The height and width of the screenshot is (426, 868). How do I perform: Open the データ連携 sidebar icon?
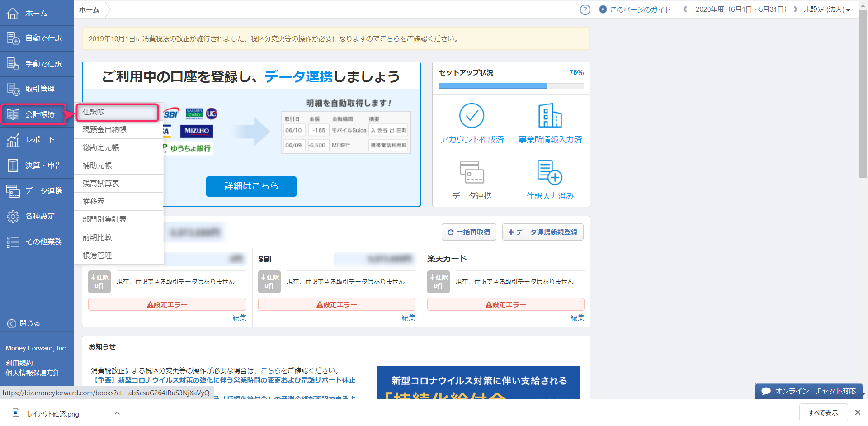[x=13, y=191]
